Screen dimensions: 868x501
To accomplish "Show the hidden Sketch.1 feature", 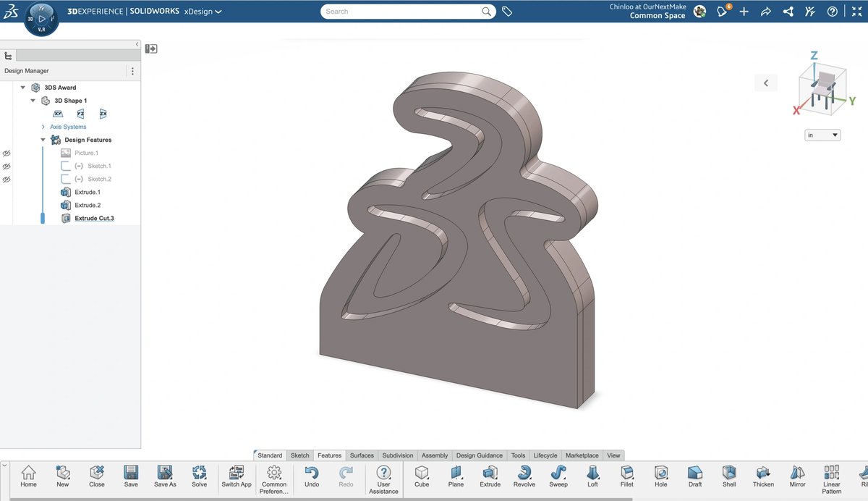I will click(x=7, y=167).
